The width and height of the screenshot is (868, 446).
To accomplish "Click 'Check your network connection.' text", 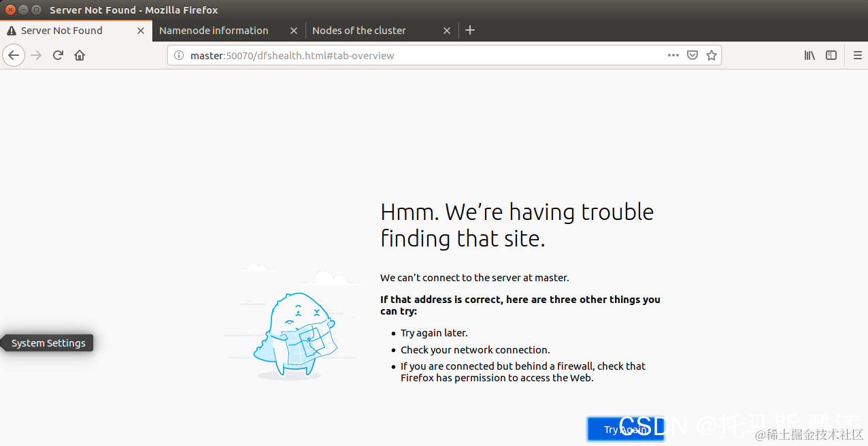I will point(475,349).
